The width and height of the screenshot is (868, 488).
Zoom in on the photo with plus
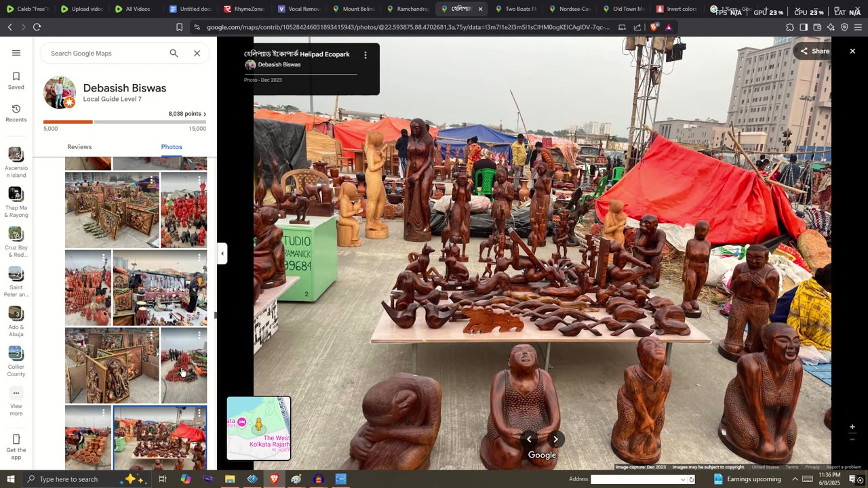852,427
